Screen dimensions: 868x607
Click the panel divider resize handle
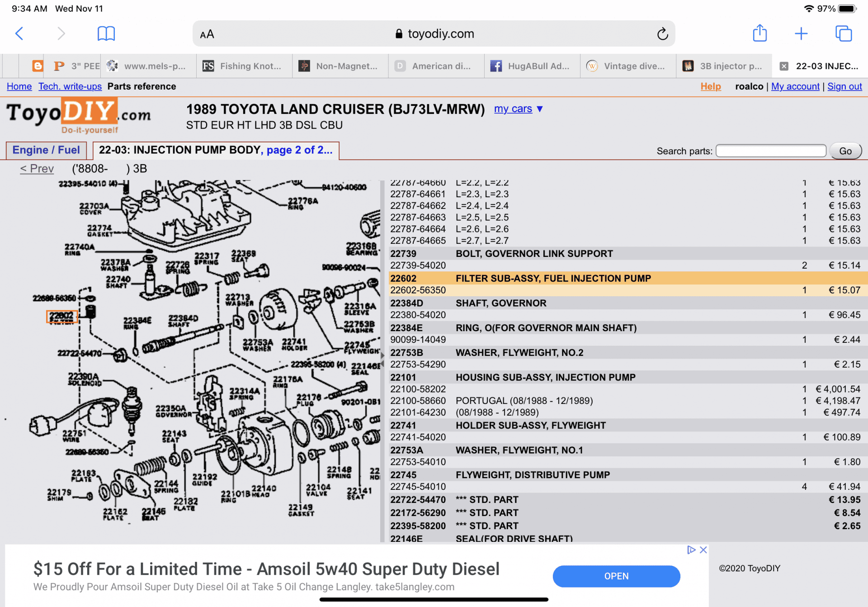point(382,360)
